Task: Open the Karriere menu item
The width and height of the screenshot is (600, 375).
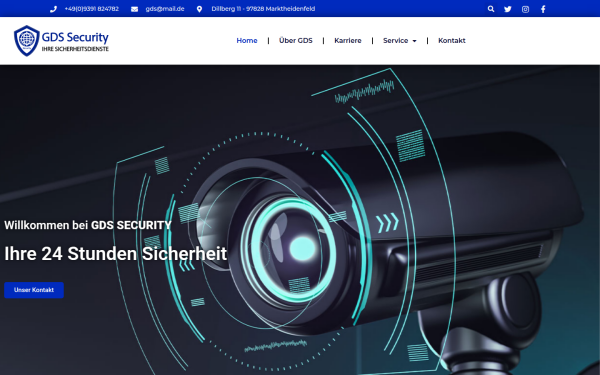Action: tap(348, 41)
